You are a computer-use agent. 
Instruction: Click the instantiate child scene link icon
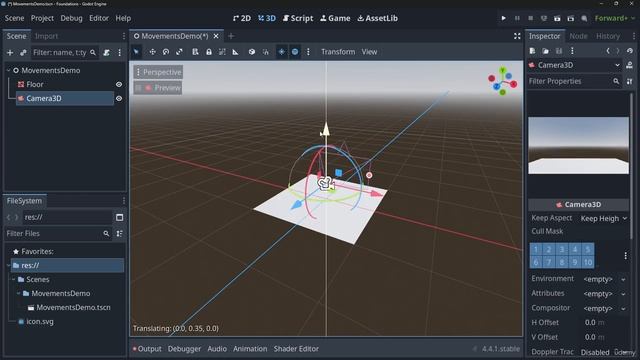click(x=23, y=53)
